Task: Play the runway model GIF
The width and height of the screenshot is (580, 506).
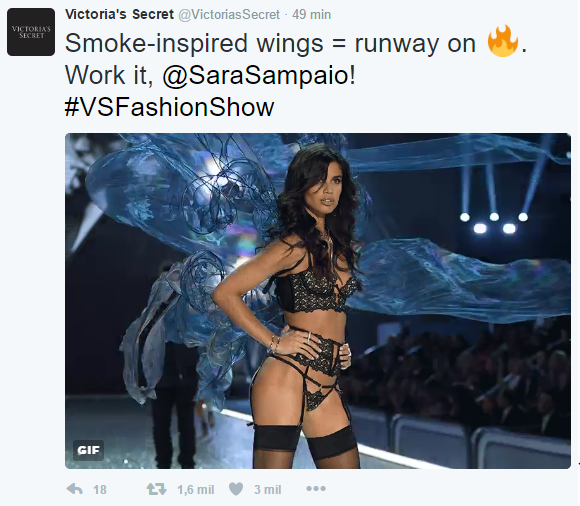Action: [x=318, y=301]
